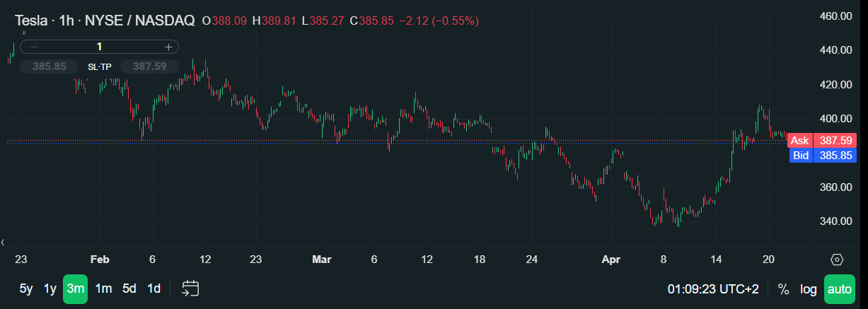Select the 1y time range
868x309 pixels.
point(50,288)
